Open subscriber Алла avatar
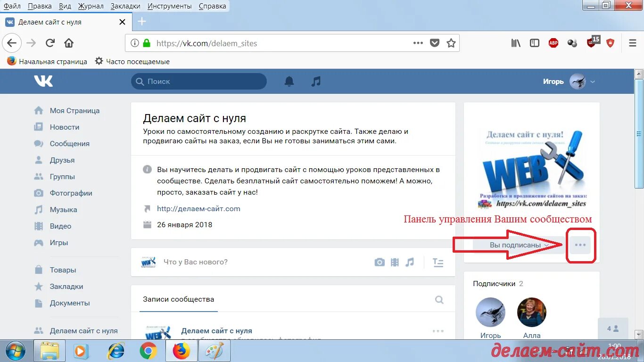The height and width of the screenshot is (362, 644). (x=532, y=312)
